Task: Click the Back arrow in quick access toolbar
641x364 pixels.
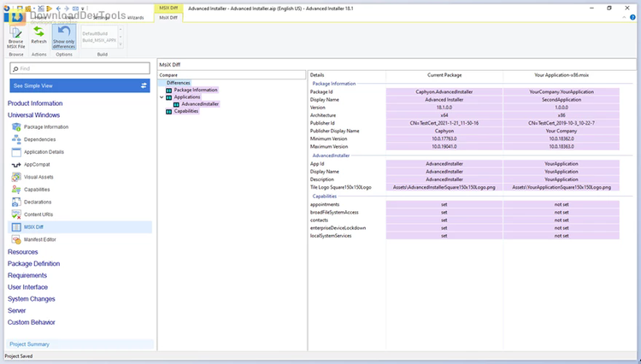Action: (x=58, y=9)
